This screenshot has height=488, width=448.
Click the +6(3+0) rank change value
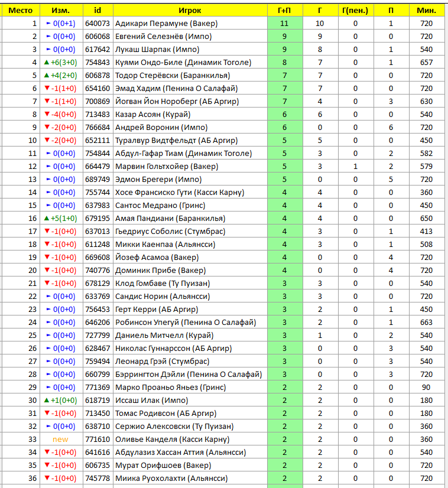[x=64, y=62]
